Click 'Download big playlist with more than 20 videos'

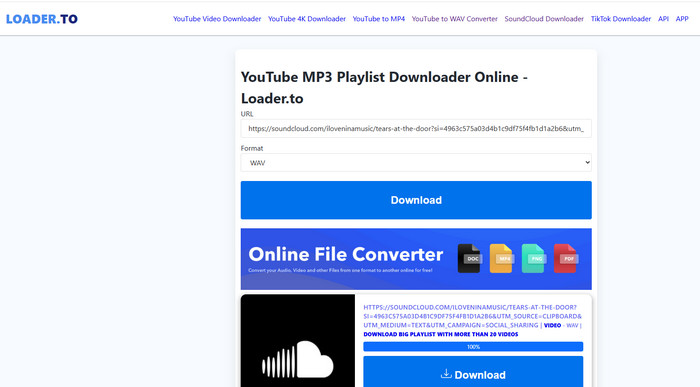pos(441,334)
